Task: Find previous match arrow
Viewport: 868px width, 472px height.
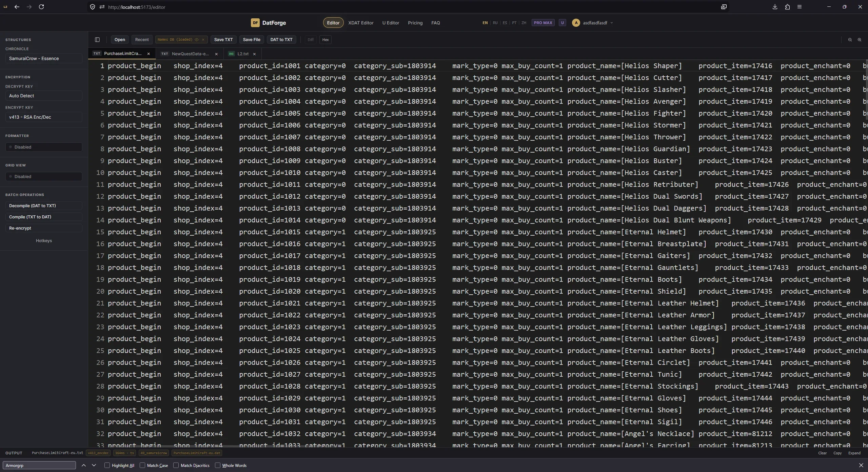Action: coord(84,465)
